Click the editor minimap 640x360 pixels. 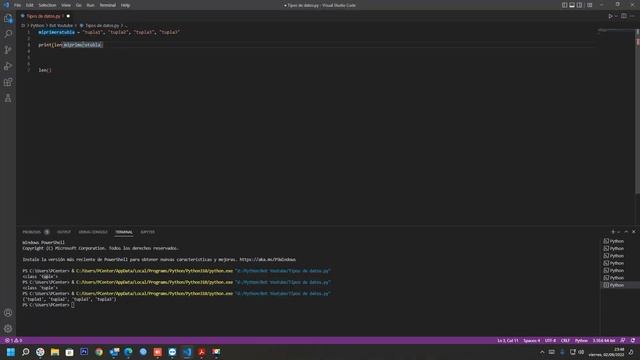[616, 31]
